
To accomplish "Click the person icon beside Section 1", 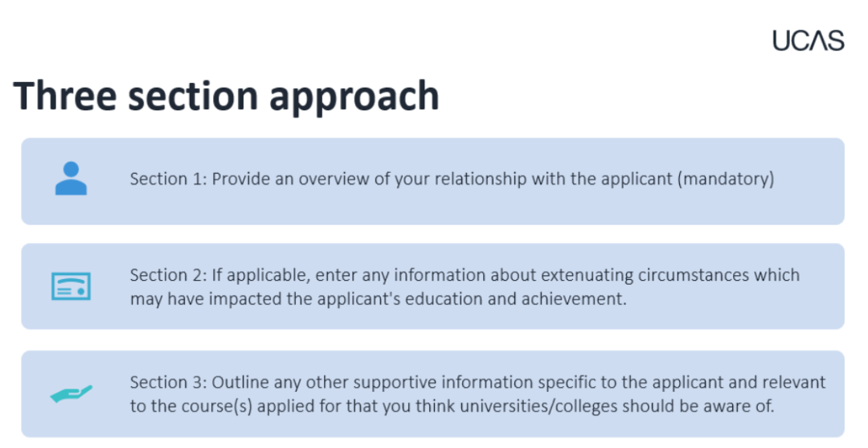I will (71, 179).
